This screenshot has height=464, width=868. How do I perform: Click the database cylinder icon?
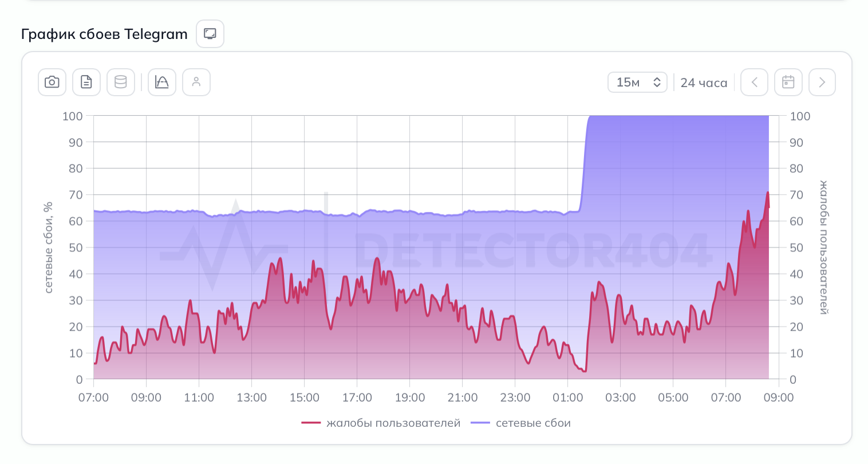click(x=121, y=82)
